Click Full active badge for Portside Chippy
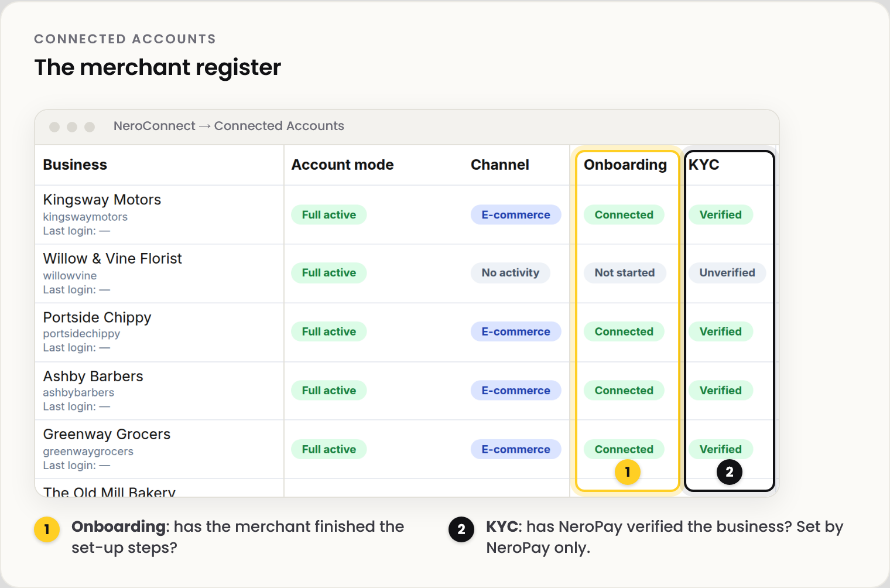 coord(329,331)
